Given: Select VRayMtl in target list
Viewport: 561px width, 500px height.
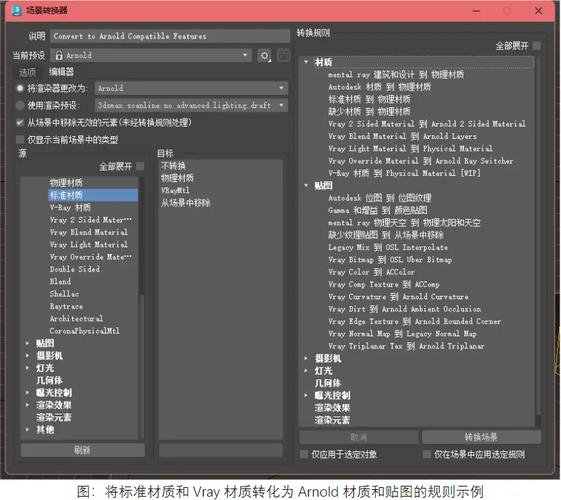Looking at the screenshot, I should (175, 190).
